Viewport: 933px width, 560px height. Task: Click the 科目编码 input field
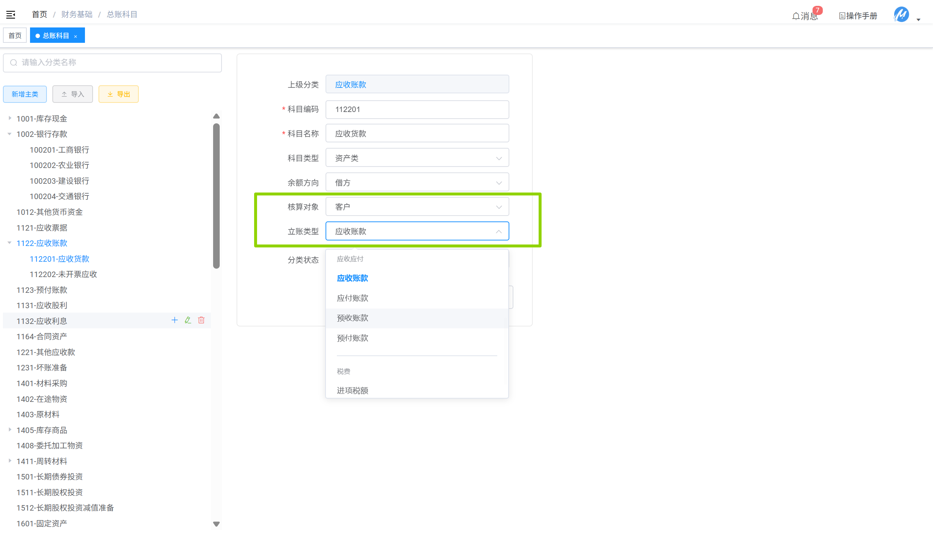417,109
